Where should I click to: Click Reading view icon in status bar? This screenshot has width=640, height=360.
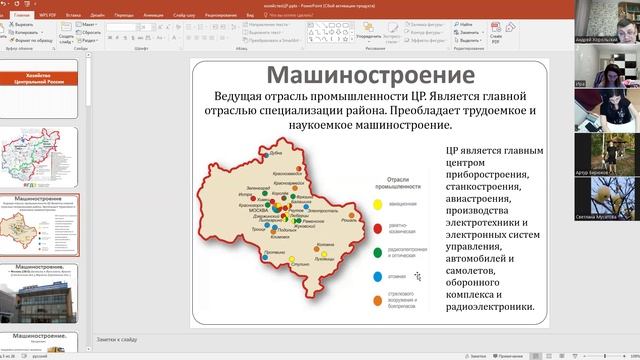point(562,356)
